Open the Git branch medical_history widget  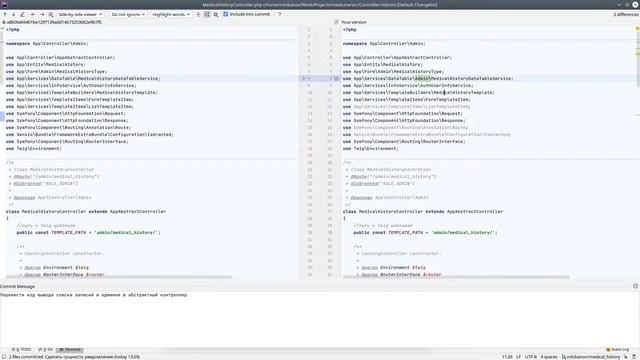pyautogui.click(x=591, y=357)
